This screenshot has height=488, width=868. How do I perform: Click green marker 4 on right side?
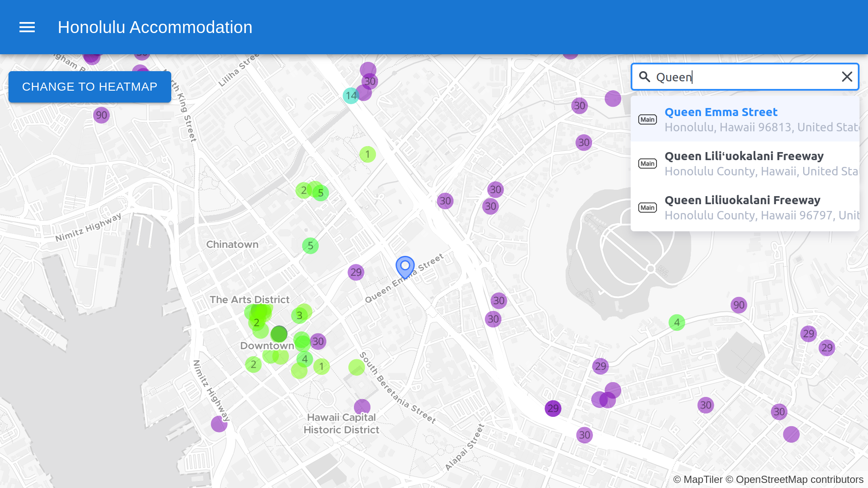point(677,323)
